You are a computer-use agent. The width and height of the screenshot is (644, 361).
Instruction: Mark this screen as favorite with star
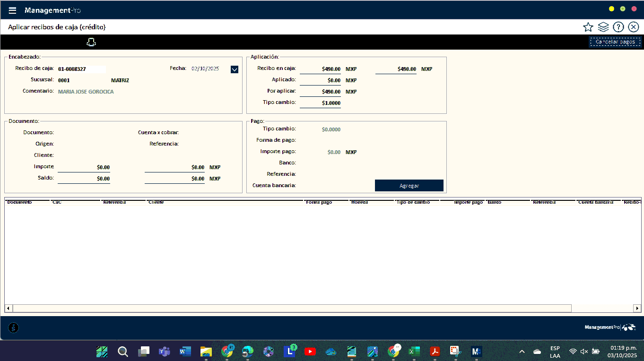point(588,27)
